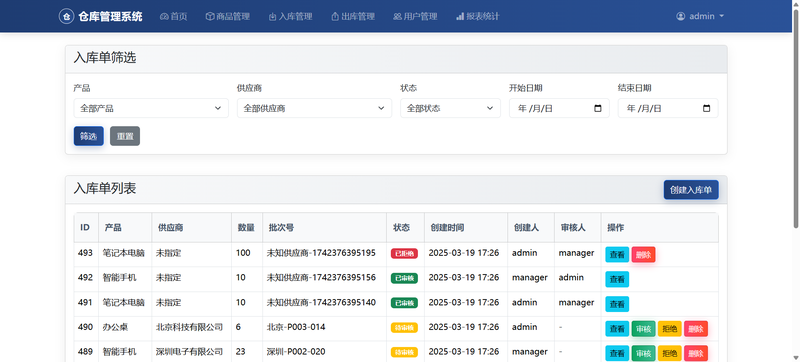Click the warehouse logo icon in navbar
800x362 pixels.
click(66, 16)
